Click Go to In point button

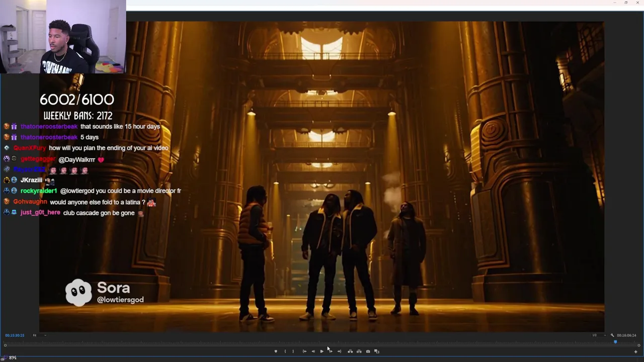(304, 351)
